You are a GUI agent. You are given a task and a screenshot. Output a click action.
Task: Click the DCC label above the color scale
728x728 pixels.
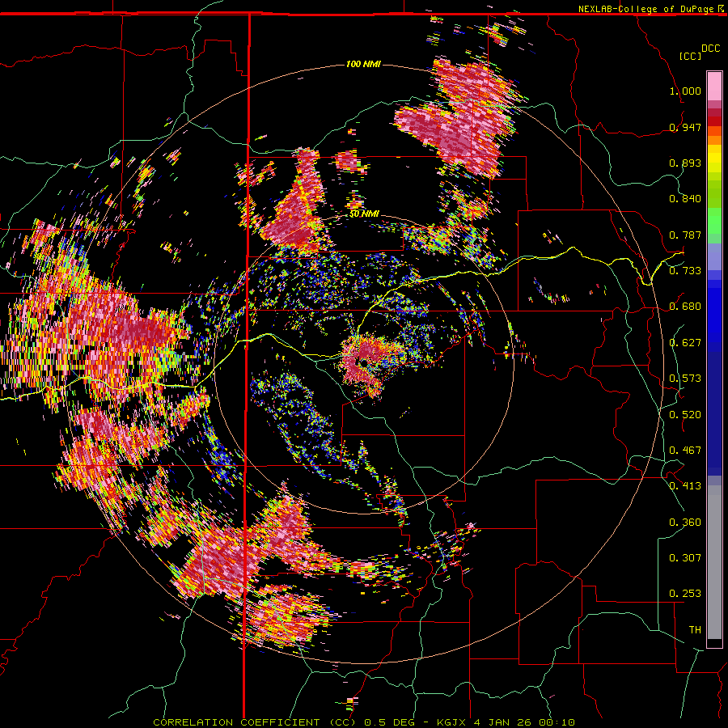click(x=711, y=49)
